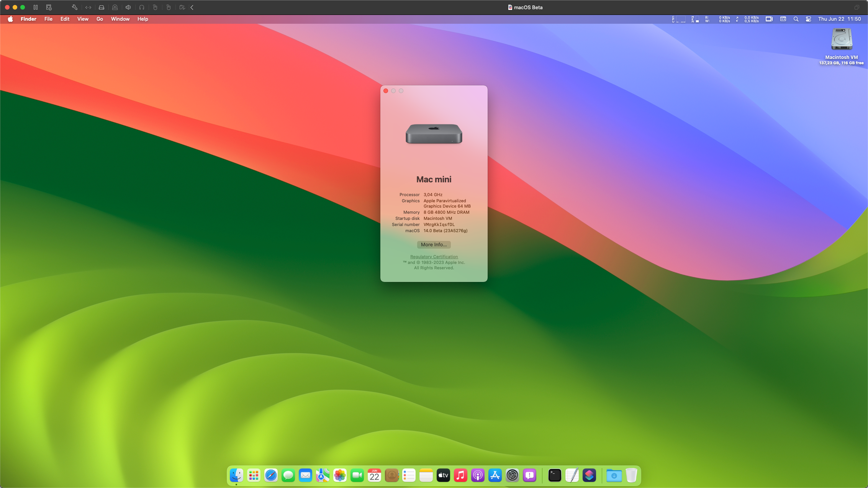Image resolution: width=868 pixels, height=488 pixels.
Task: Close the About This Mac window
Action: [x=386, y=91]
